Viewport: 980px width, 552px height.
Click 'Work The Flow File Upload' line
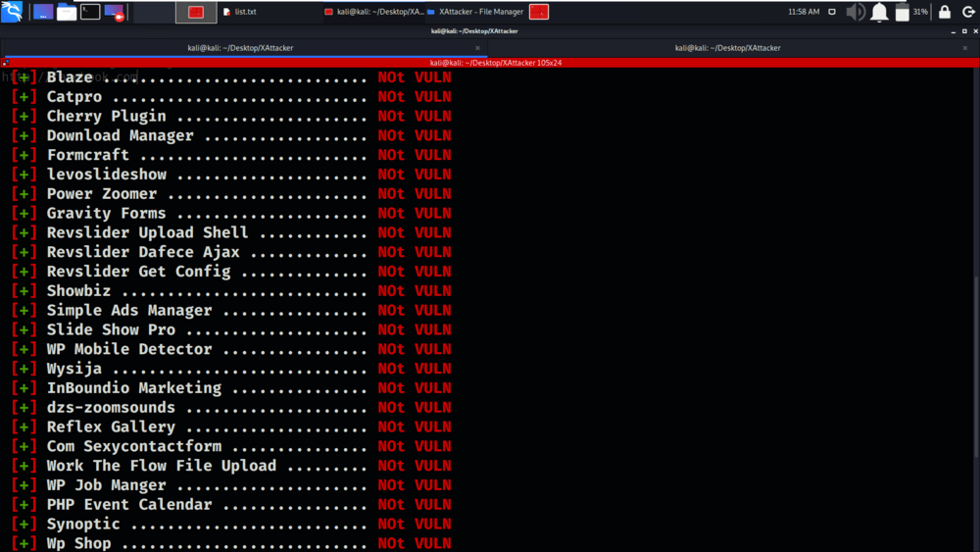coord(231,465)
